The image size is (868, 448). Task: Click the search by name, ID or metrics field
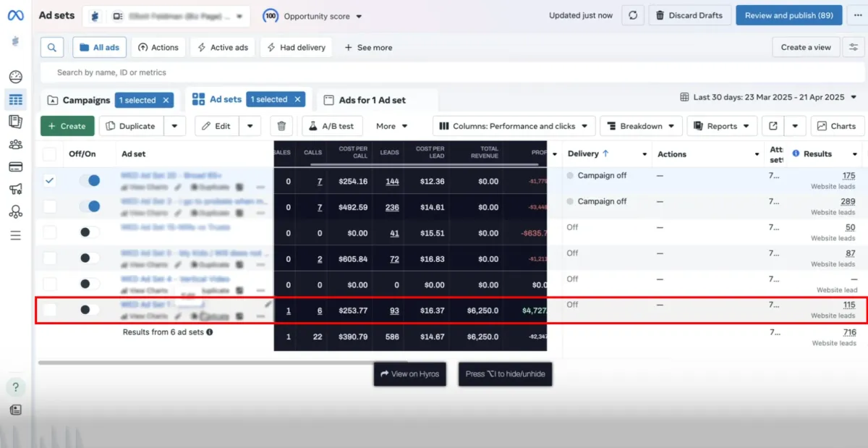click(x=452, y=72)
